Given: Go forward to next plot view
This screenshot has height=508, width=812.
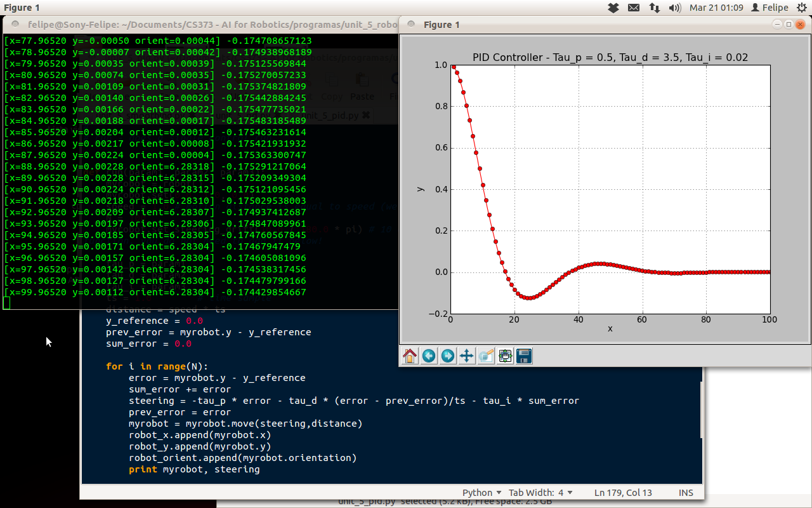Looking at the screenshot, I should click(448, 356).
